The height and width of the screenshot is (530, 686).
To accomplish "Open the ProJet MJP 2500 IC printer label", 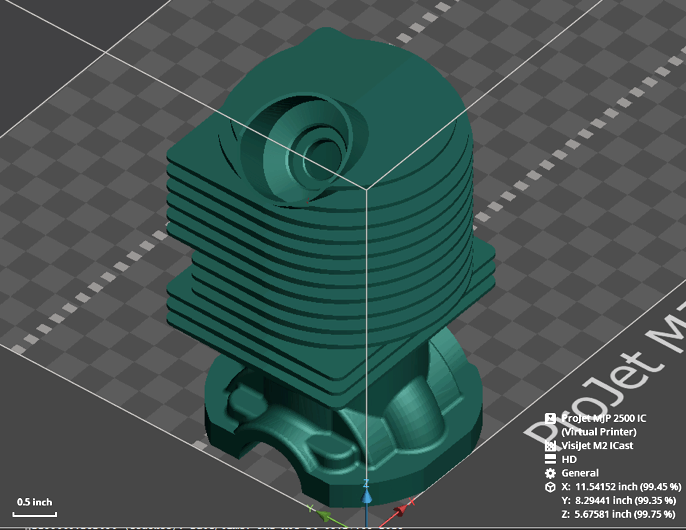I will (603, 425).
